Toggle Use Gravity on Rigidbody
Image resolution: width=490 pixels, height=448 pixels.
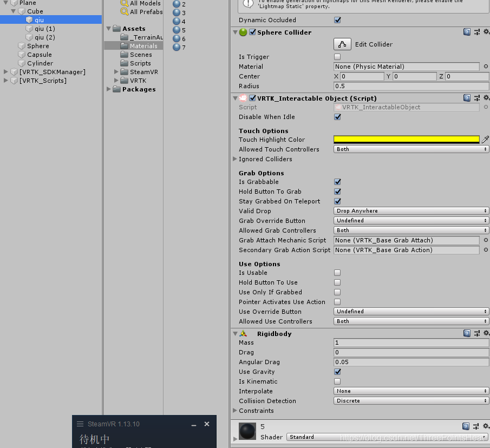click(337, 372)
